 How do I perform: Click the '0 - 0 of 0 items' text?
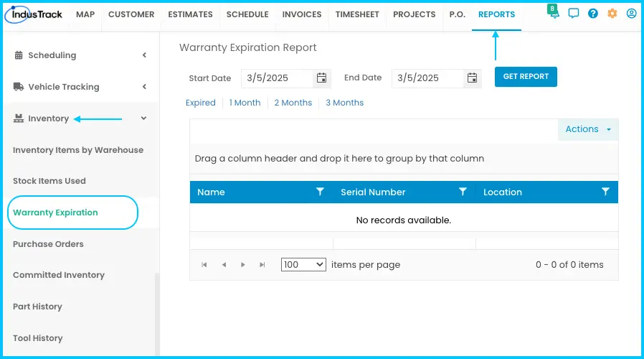click(x=569, y=265)
